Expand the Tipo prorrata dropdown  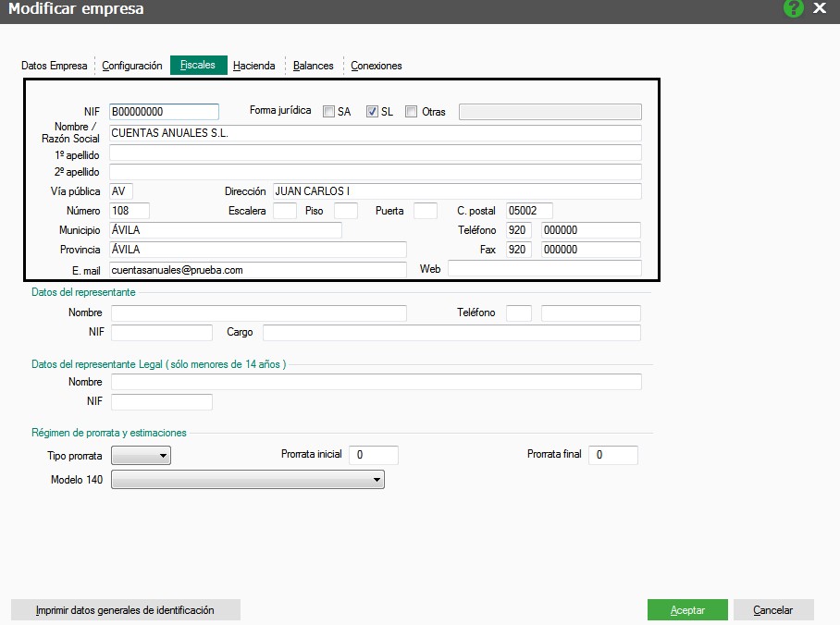[x=141, y=455]
